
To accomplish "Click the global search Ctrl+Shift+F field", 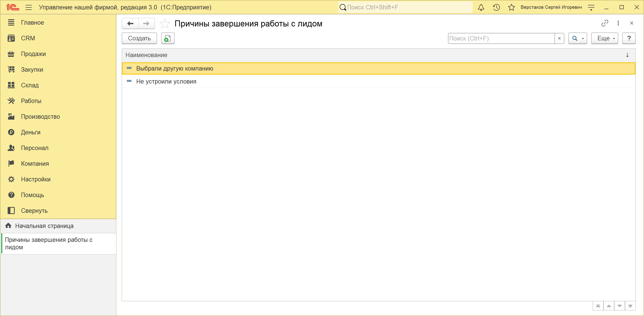I will (405, 7).
